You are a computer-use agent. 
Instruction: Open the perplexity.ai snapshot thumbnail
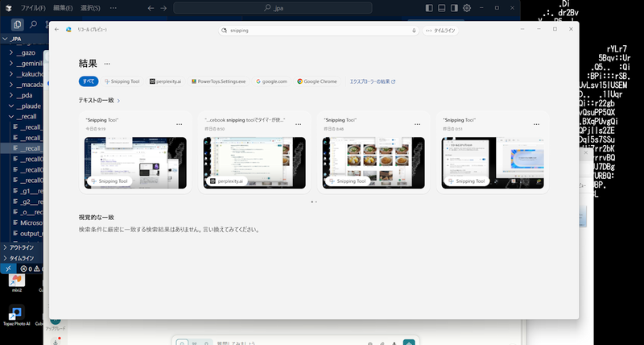254,163
